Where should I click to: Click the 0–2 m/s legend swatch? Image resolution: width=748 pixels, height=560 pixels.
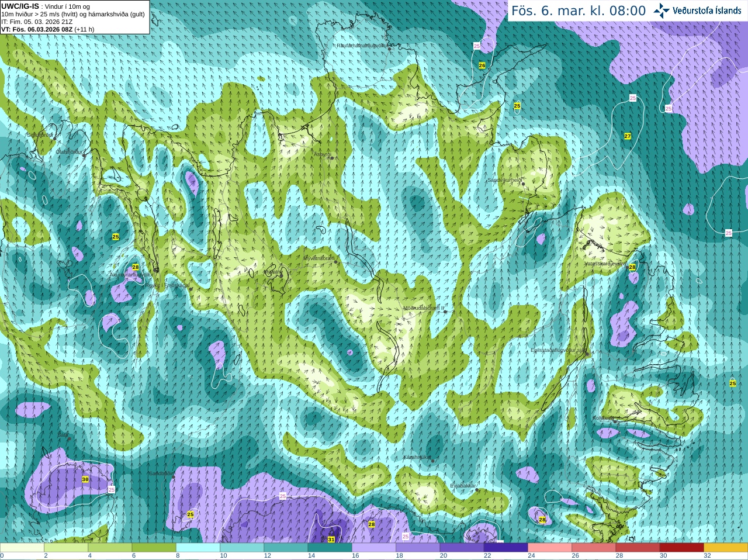[22, 548]
